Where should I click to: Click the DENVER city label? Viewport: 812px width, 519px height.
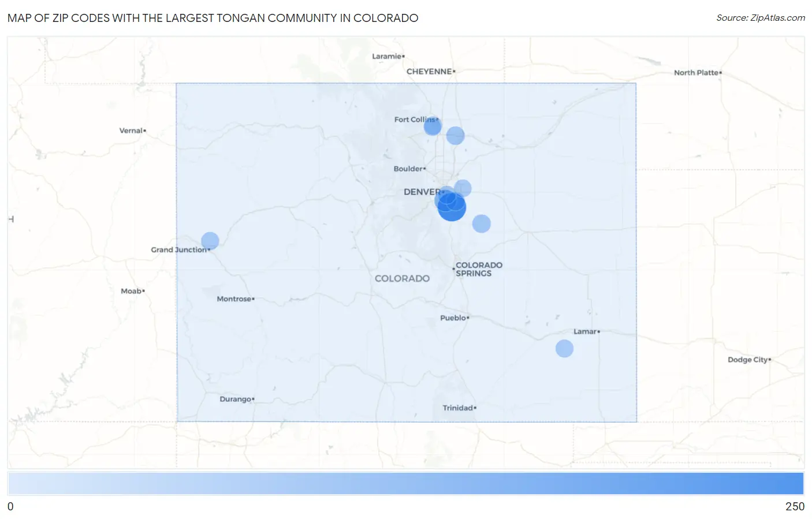[x=422, y=192]
